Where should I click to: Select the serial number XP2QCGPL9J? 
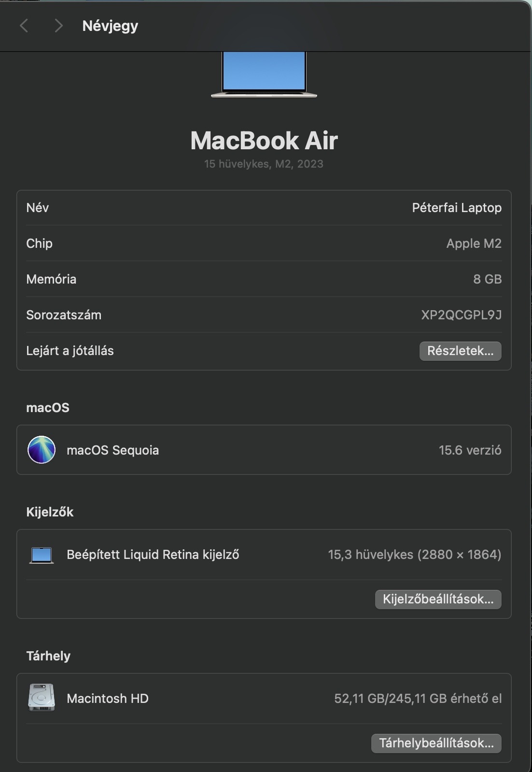coord(461,315)
